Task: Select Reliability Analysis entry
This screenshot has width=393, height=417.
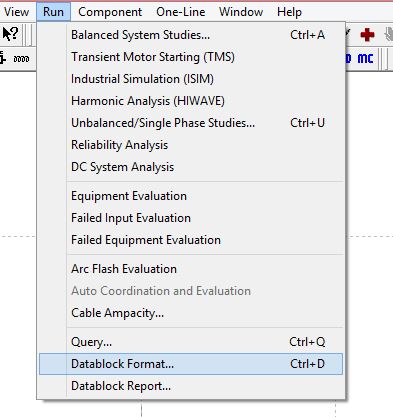Action: 191,145
